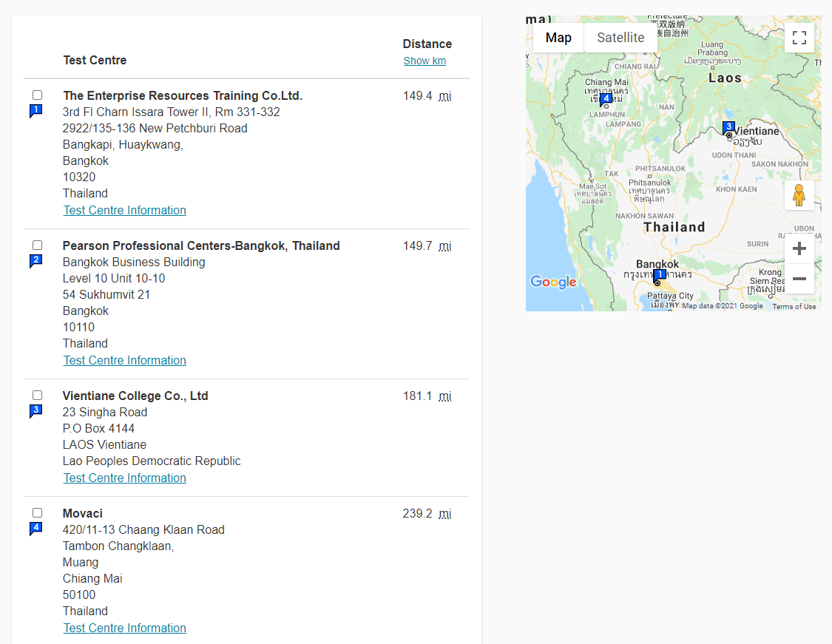Open Test Centre Information for Movaci
This screenshot has width=832, height=644.
(124, 628)
